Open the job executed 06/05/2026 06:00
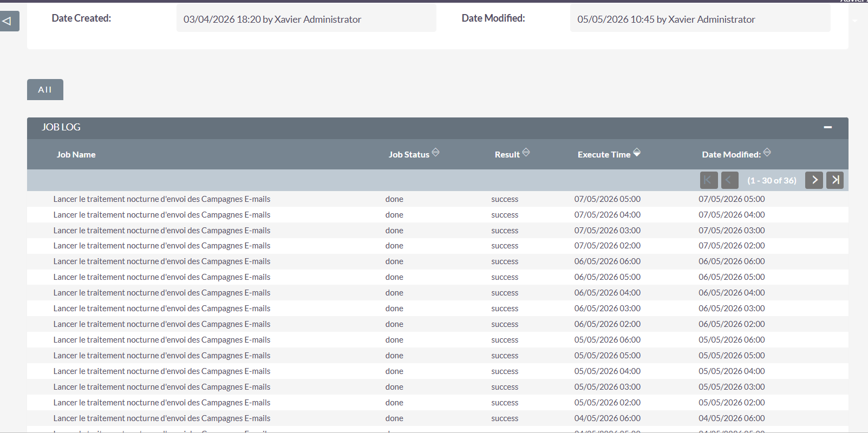The height and width of the screenshot is (433, 868). click(162, 261)
